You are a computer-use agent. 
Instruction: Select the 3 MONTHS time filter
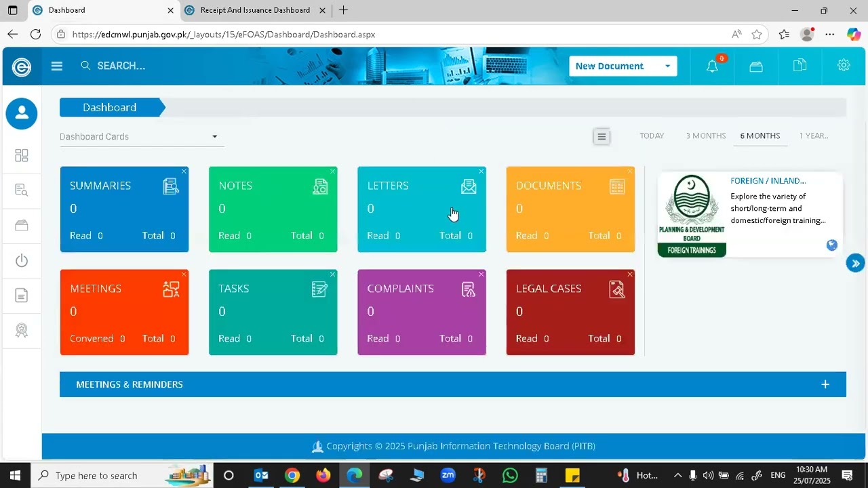706,136
